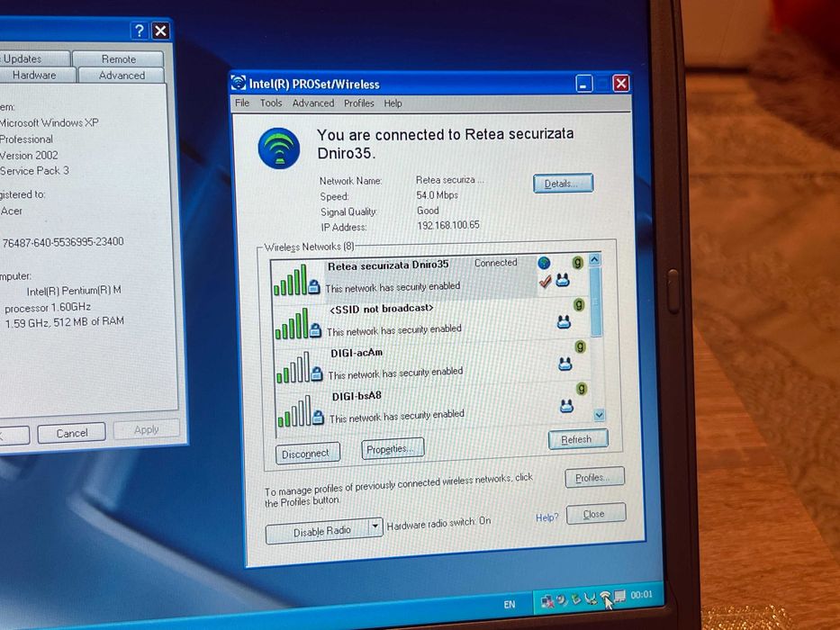The width and height of the screenshot is (840, 630).
Task: Click the Close button in PROSet
Action: click(x=596, y=514)
